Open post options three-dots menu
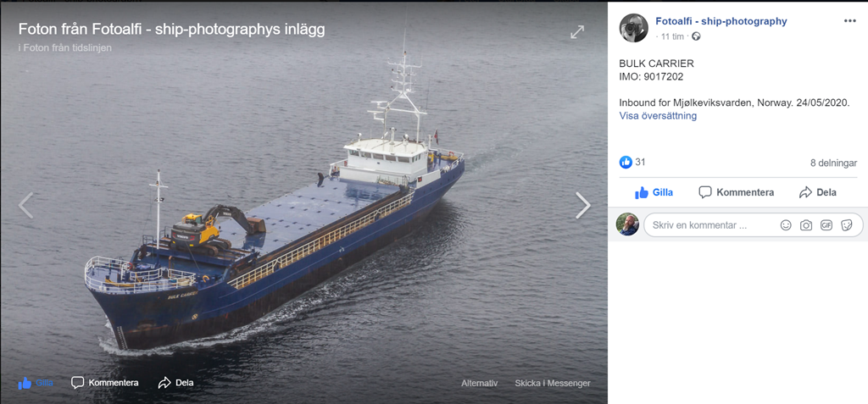The image size is (868, 404). [849, 21]
